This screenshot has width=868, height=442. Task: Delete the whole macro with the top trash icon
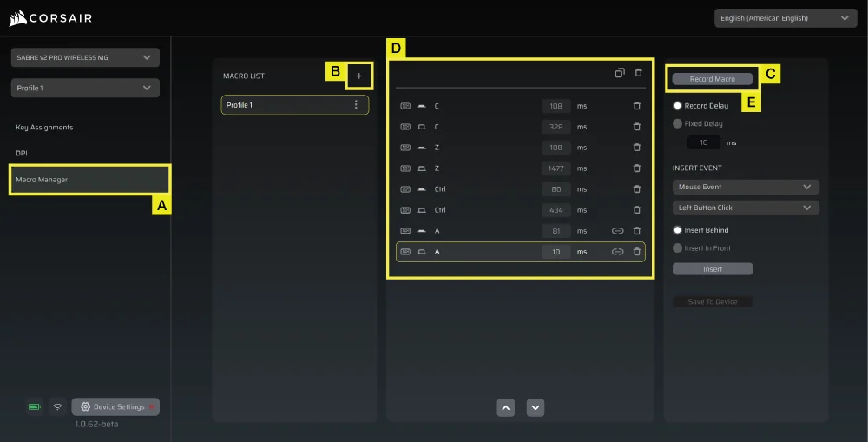(638, 73)
